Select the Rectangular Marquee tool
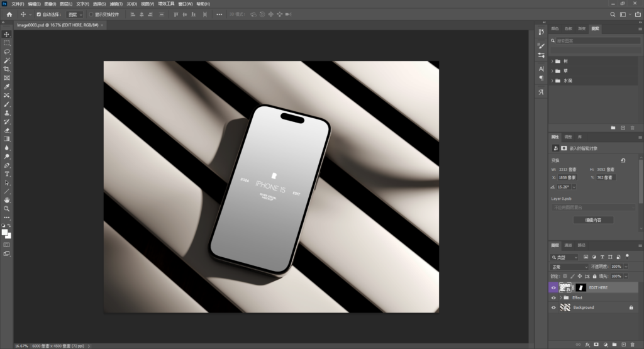644x349 pixels. (x=6, y=43)
